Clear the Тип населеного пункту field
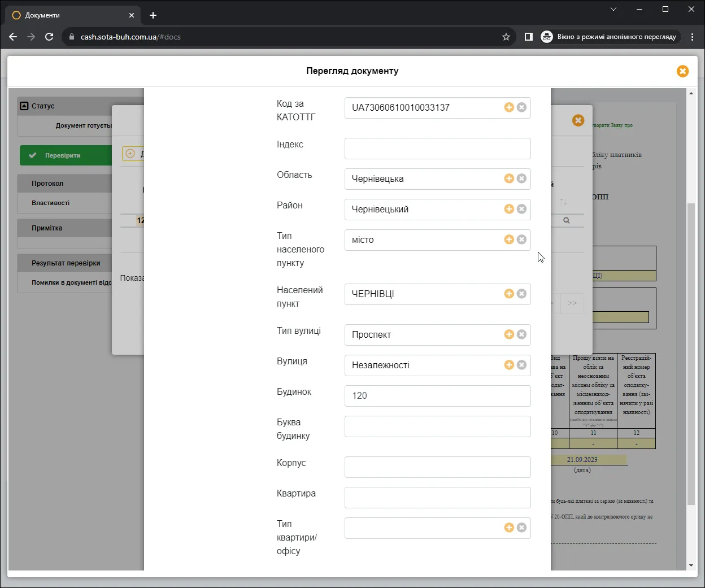The width and height of the screenshot is (705, 588). pyautogui.click(x=521, y=239)
